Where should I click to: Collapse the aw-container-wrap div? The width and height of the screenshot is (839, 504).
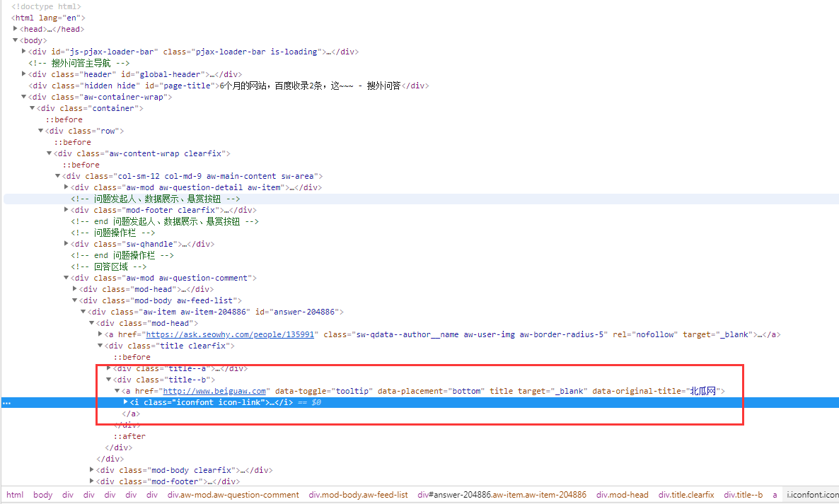tap(23, 97)
